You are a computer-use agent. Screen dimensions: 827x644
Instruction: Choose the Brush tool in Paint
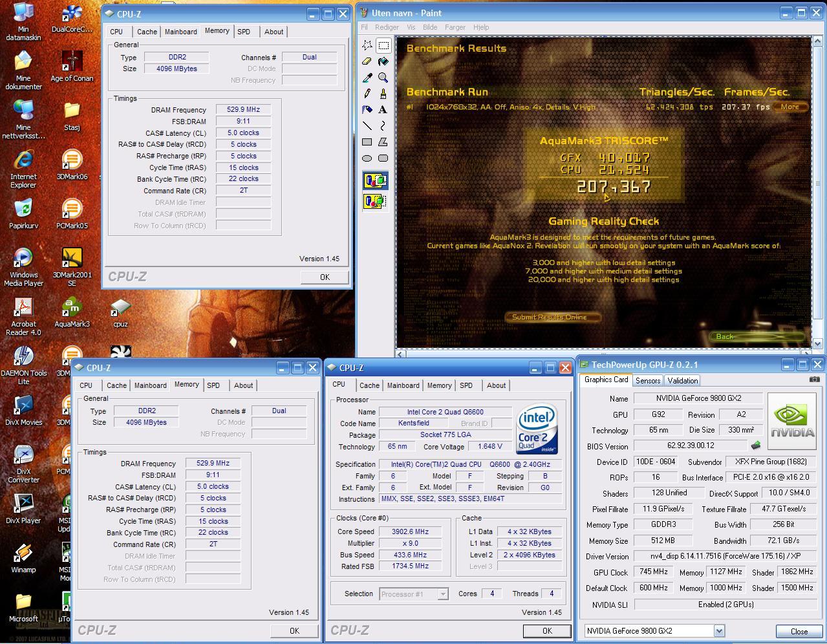(383, 94)
